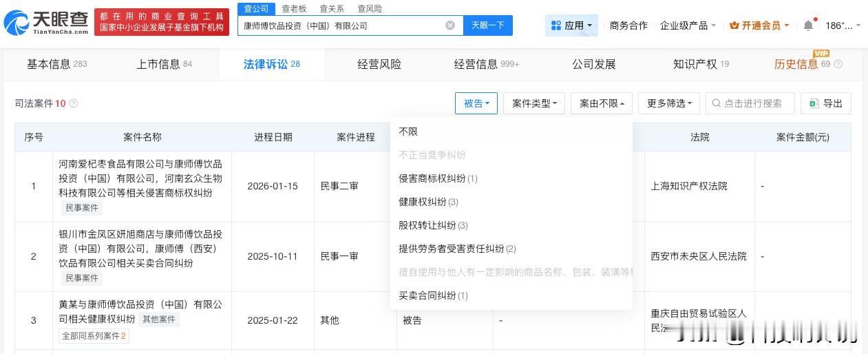Open the 企业级产品 dropdown
Image resolution: width=868 pixels, height=354 pixels.
click(x=688, y=25)
